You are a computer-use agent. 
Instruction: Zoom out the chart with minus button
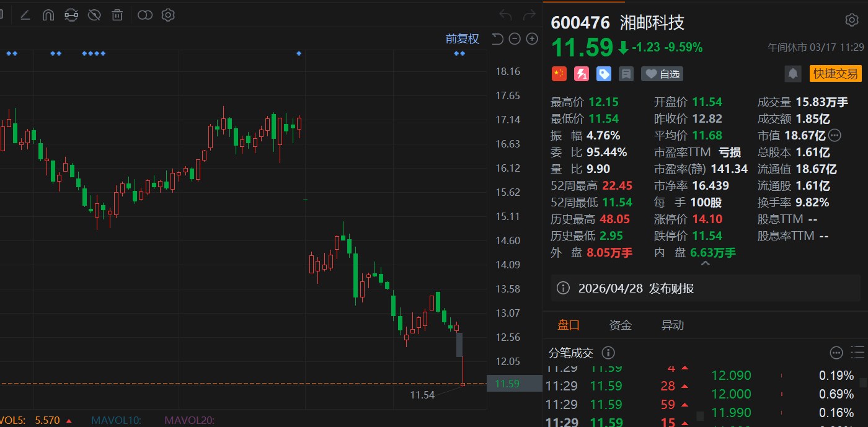coord(515,39)
